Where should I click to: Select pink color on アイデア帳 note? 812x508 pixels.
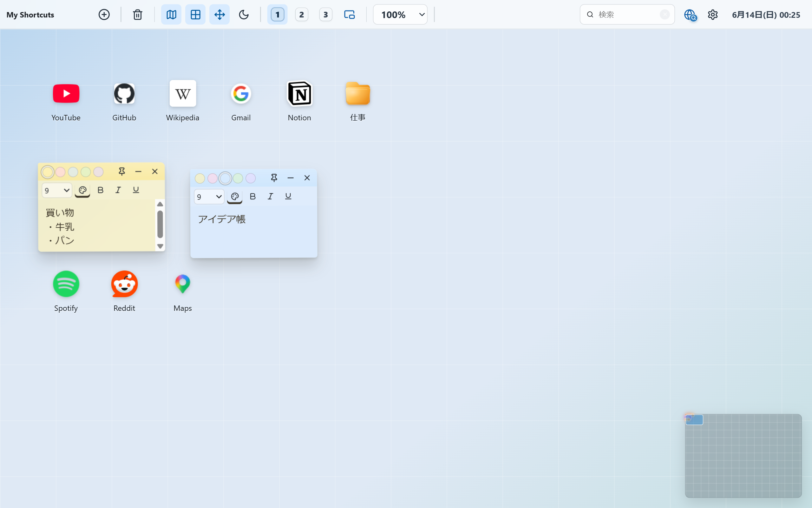213,178
